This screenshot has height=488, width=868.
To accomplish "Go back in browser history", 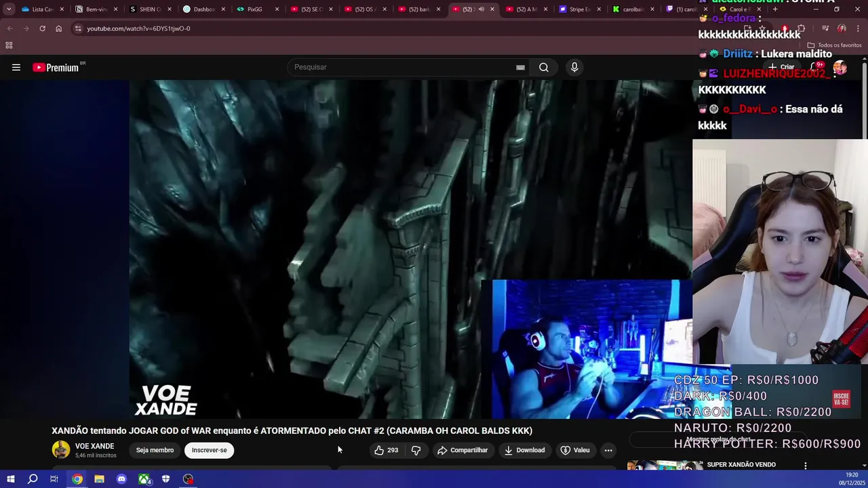I will pos(9,28).
